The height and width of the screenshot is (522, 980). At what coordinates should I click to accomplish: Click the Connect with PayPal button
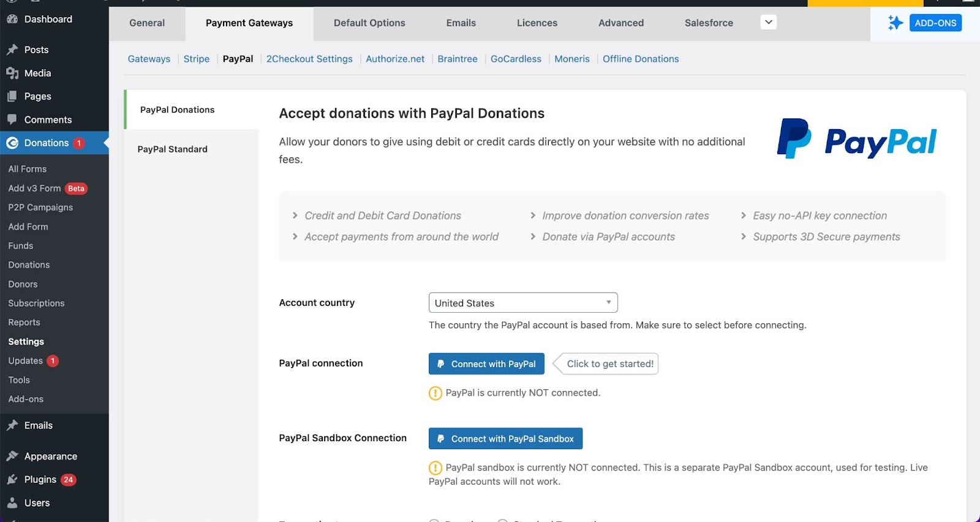(486, 364)
